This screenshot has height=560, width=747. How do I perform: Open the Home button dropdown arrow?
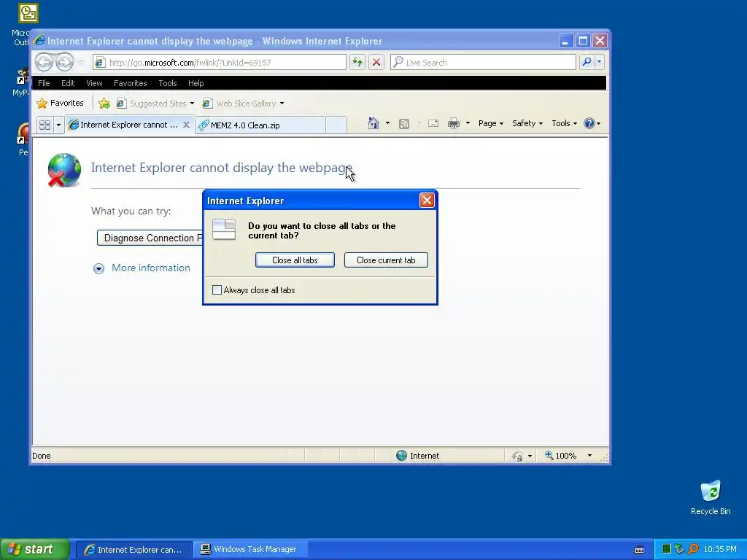387,123
